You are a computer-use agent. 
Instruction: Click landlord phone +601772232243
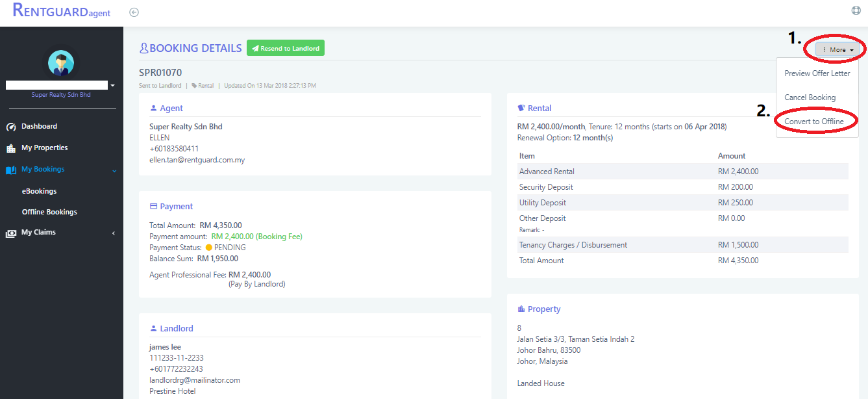click(177, 369)
